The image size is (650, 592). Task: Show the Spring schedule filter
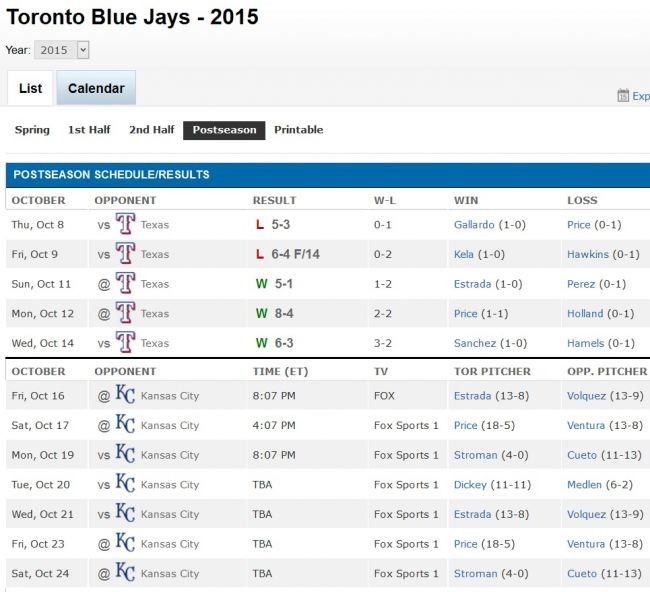pos(32,130)
